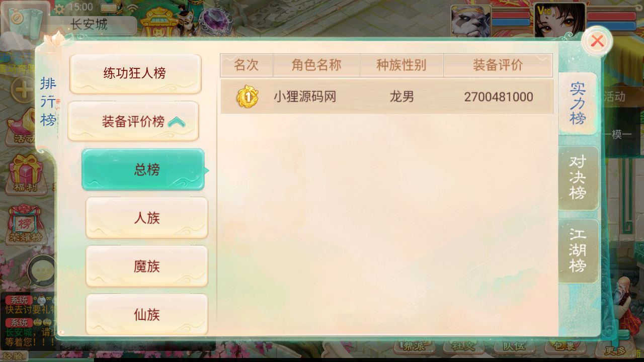This screenshot has height=362, width=644.
Task: Tap the V10 player portrait
Action: point(559,21)
